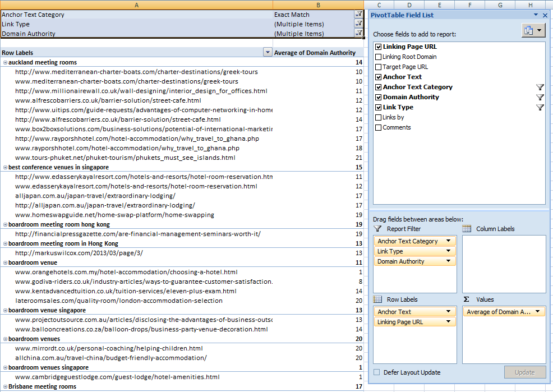
Task: Click the Link Type filter button in the pivot table
Action: coord(358,24)
